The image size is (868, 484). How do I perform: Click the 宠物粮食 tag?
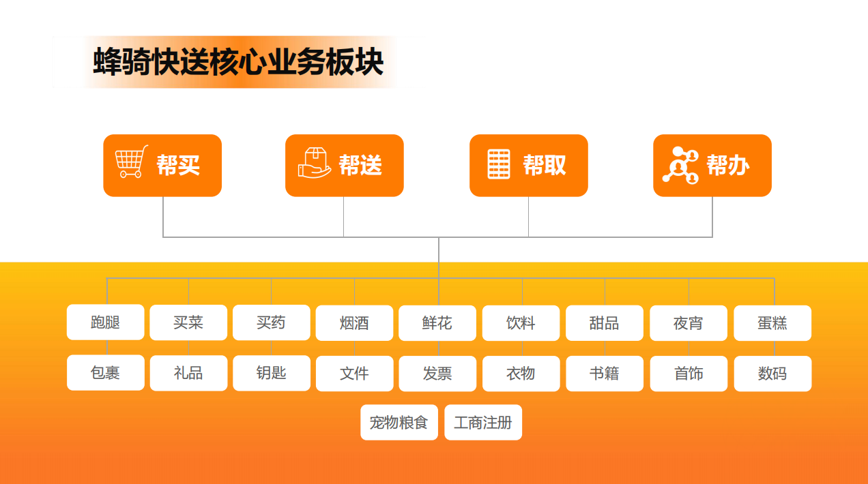tap(399, 423)
